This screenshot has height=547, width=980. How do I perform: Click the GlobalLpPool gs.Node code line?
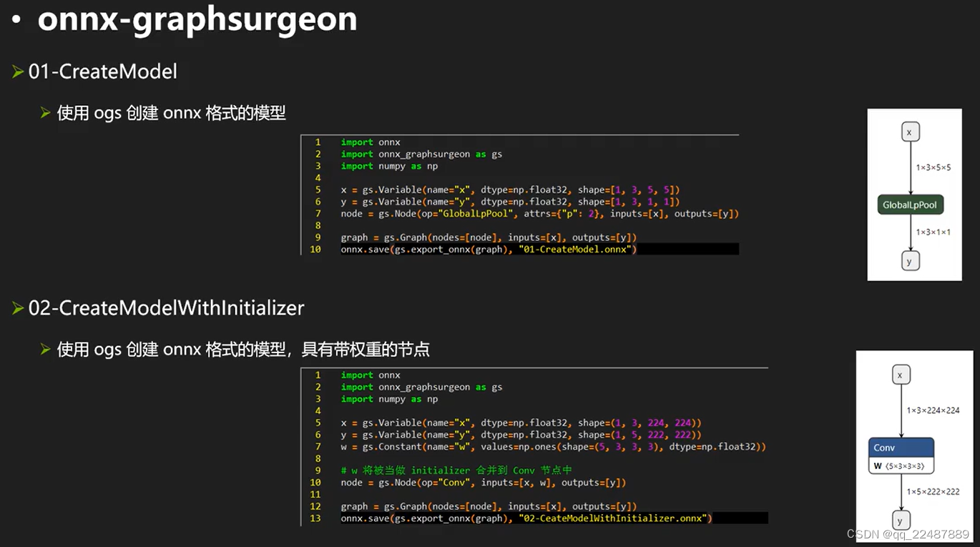[x=539, y=214]
